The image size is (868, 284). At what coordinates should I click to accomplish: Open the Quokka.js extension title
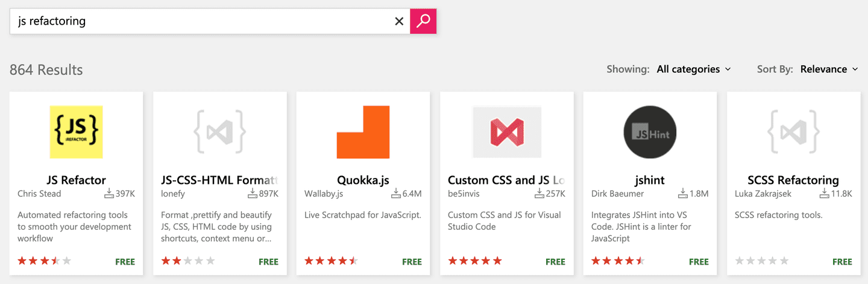pyautogui.click(x=363, y=180)
